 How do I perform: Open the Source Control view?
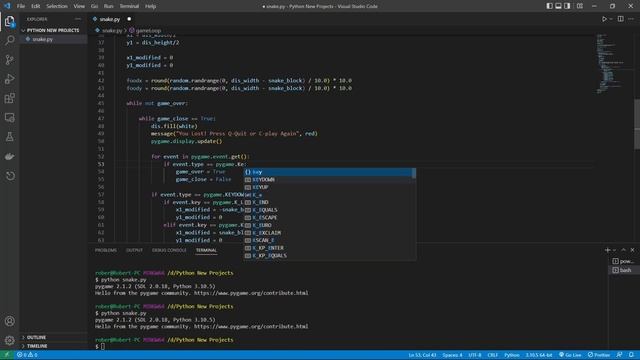(x=10, y=60)
